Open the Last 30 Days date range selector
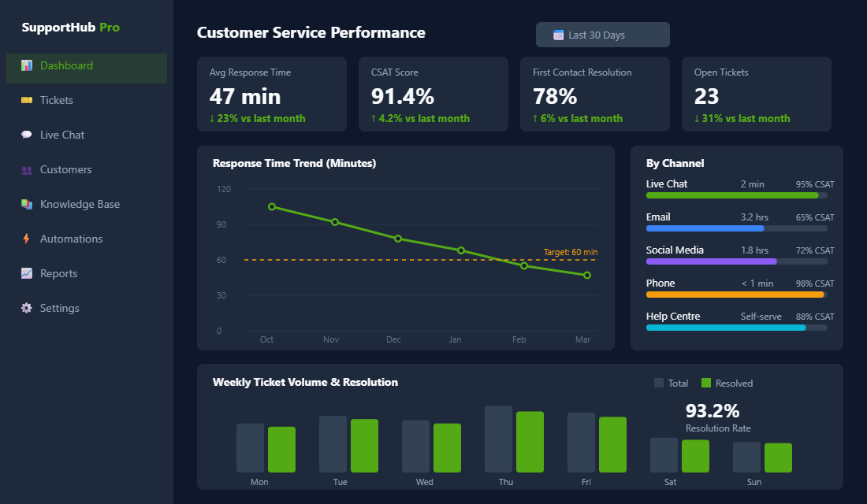The height and width of the screenshot is (504, 867). (602, 35)
